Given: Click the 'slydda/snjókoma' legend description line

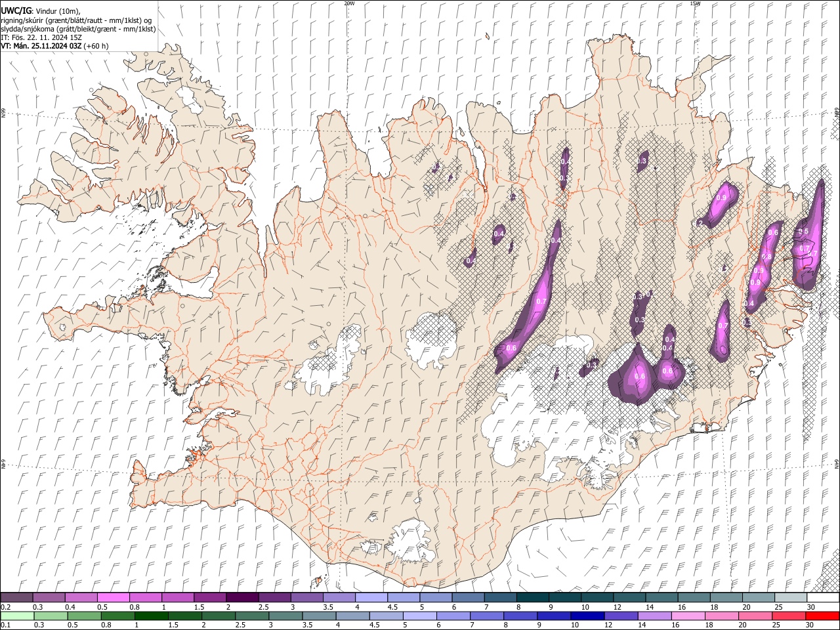Looking at the screenshot, I should click(78, 29).
